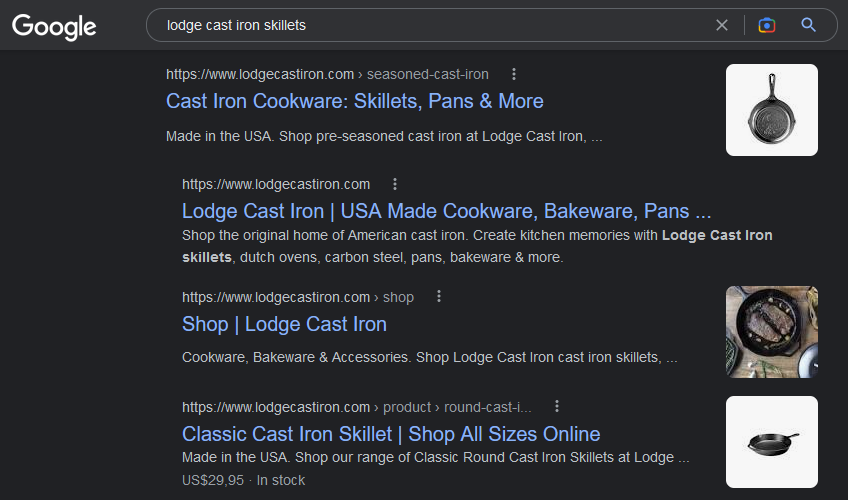Open three-dot menu for round-cast-iron product result

(557, 407)
